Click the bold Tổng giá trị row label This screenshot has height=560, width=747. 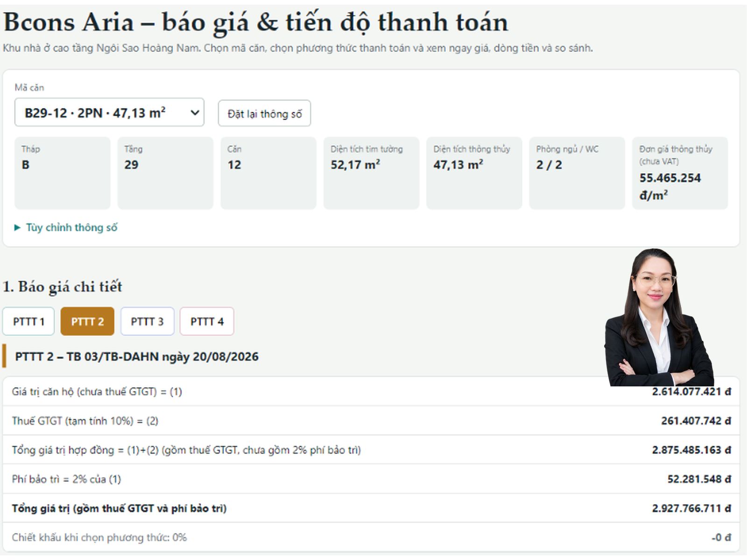(x=119, y=509)
